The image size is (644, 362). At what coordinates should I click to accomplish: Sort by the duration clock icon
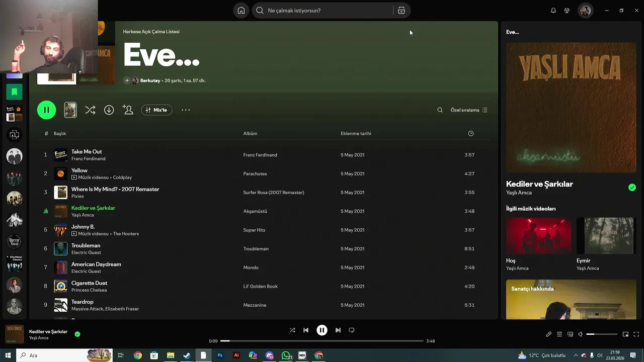(471, 133)
